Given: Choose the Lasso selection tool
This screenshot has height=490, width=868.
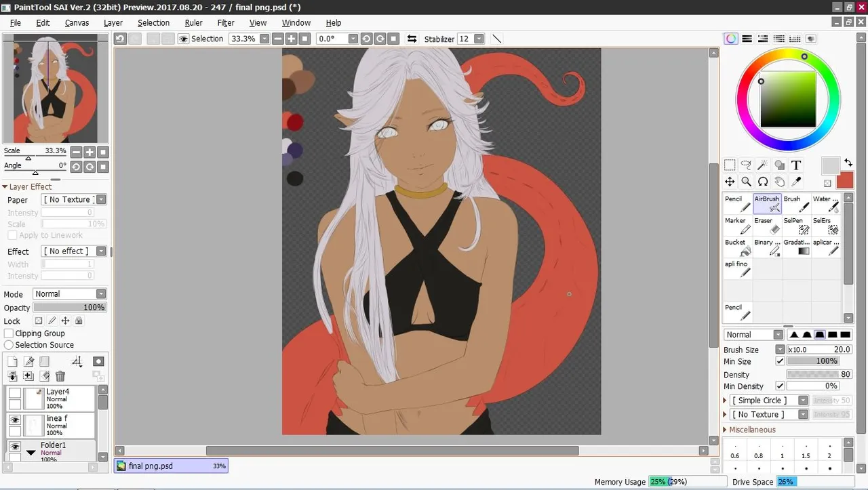Looking at the screenshot, I should click(746, 165).
